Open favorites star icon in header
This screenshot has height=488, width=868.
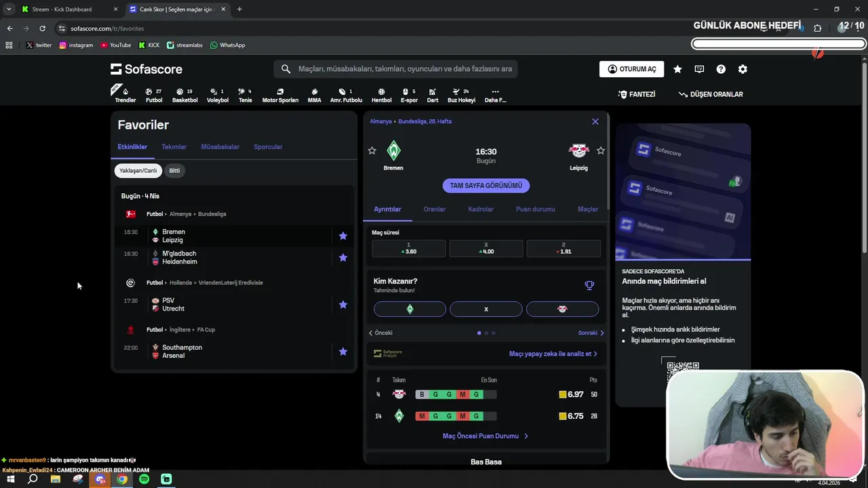677,69
